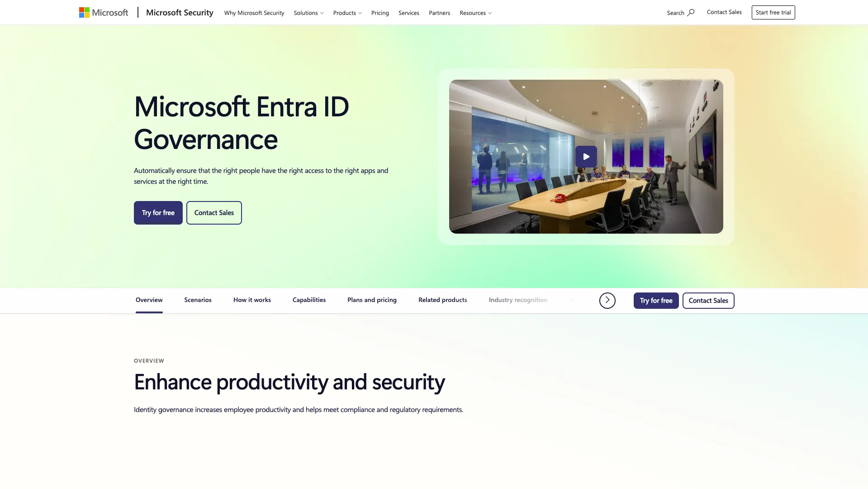Click the search magnifier icon
This screenshot has width=868, height=489.
(691, 13)
